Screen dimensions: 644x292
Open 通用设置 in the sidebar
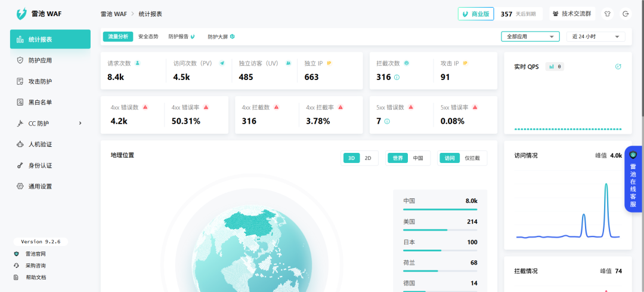pyautogui.click(x=50, y=186)
